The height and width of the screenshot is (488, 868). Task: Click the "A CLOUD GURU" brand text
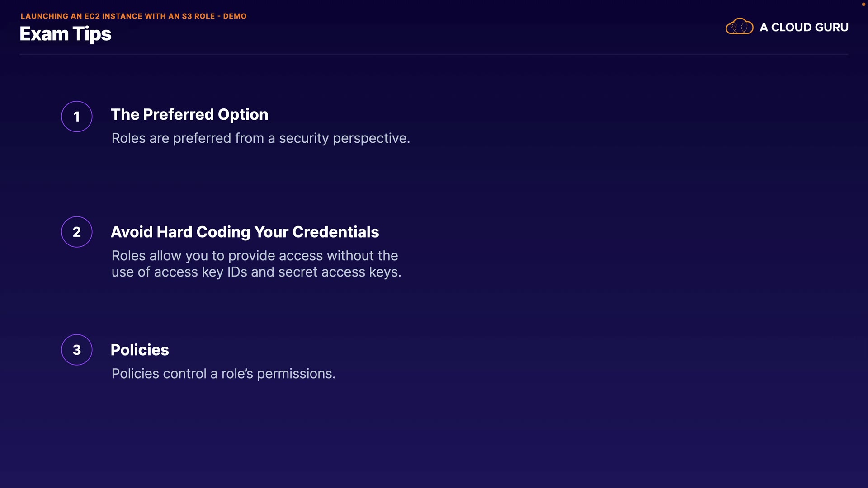click(x=804, y=28)
